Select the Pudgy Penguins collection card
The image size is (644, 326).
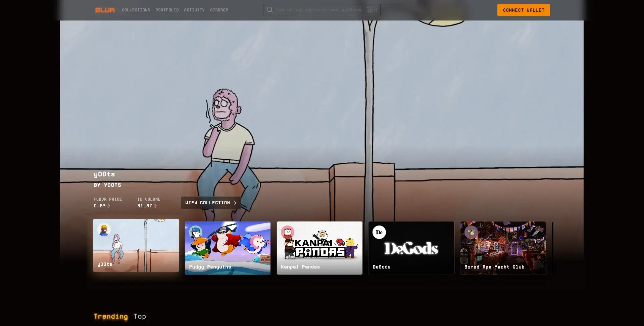(228, 248)
